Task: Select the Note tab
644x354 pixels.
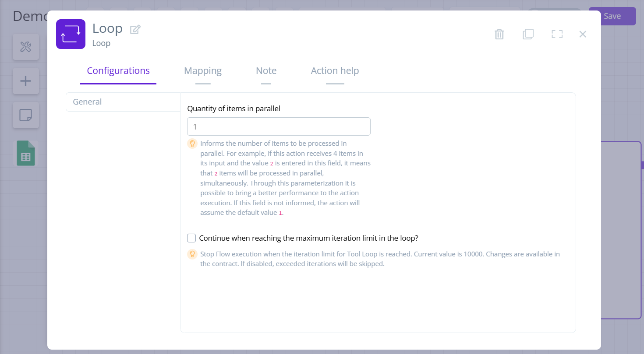Action: 266,70
